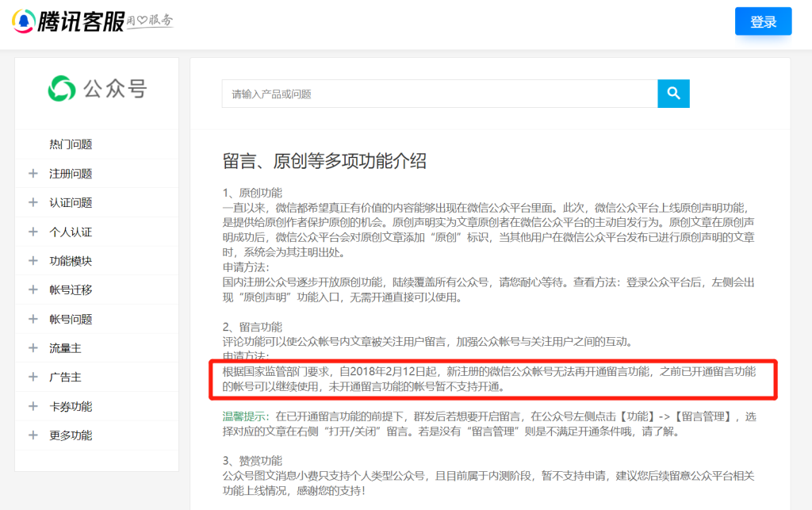
Task: Click the green 温馨提示 label
Action: (243, 416)
